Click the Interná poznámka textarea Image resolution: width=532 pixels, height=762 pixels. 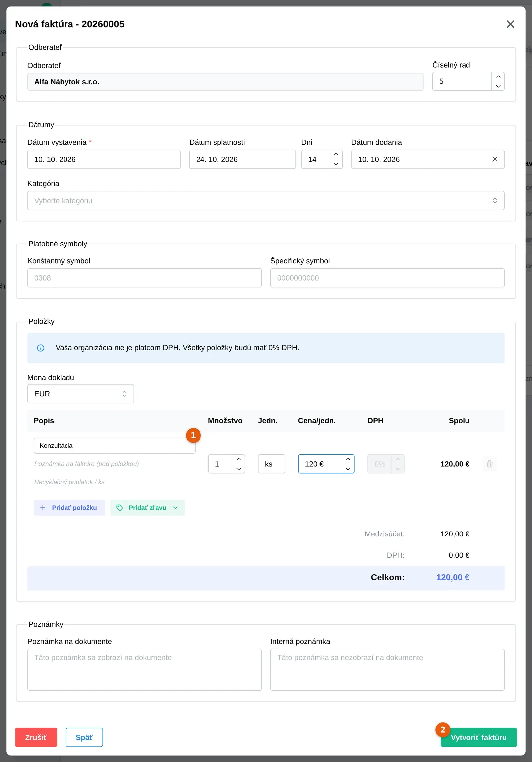click(x=387, y=670)
